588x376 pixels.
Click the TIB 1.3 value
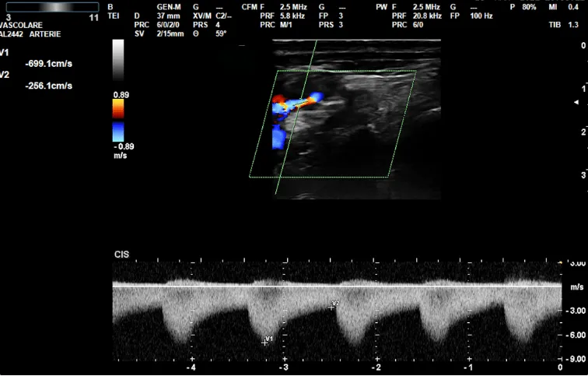[x=573, y=25]
